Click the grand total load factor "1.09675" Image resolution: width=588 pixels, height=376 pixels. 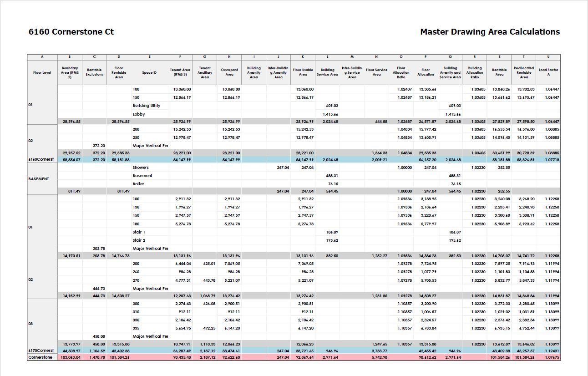pyautogui.click(x=552, y=357)
